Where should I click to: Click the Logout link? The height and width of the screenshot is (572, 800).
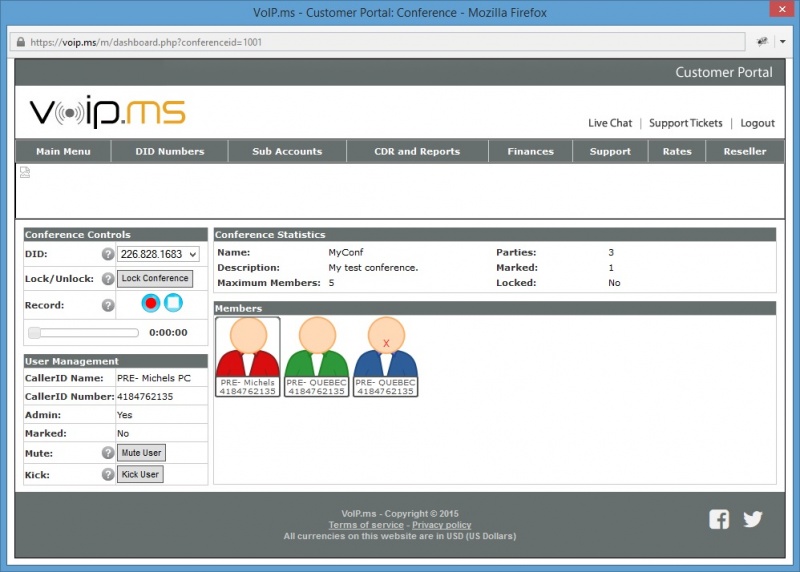758,123
